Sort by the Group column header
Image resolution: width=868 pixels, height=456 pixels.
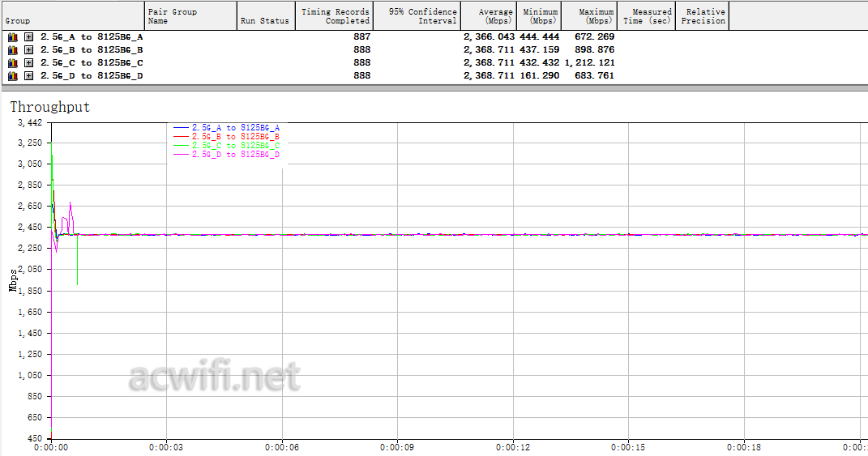(x=72, y=15)
